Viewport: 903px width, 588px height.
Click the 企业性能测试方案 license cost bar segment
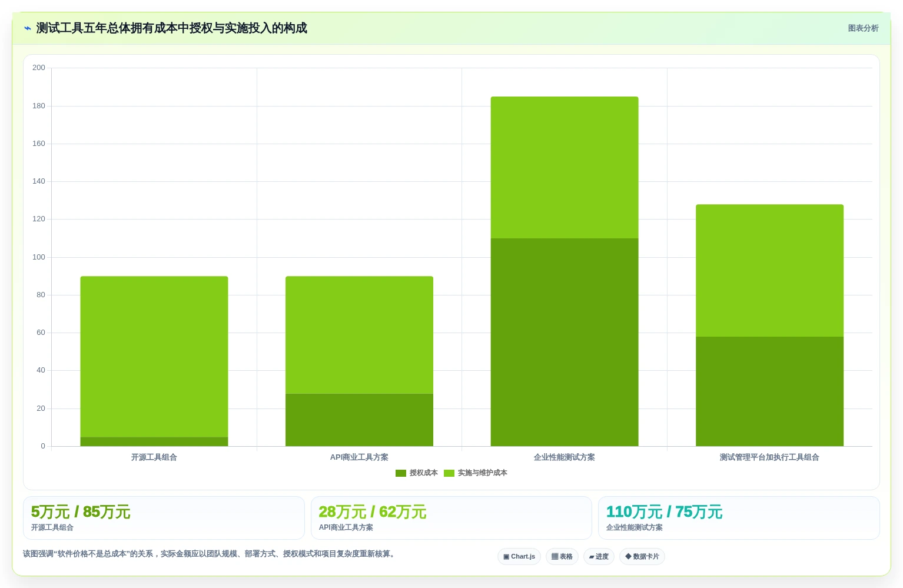[565, 342]
